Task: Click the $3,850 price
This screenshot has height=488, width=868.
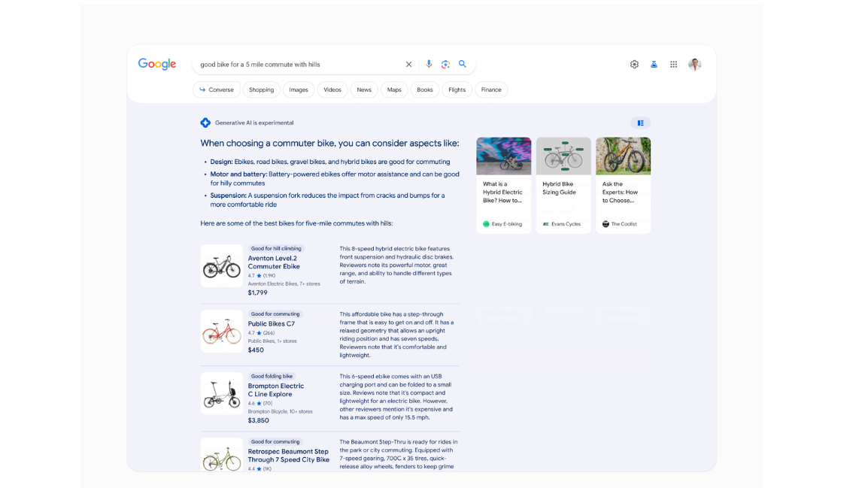Action: click(x=259, y=420)
